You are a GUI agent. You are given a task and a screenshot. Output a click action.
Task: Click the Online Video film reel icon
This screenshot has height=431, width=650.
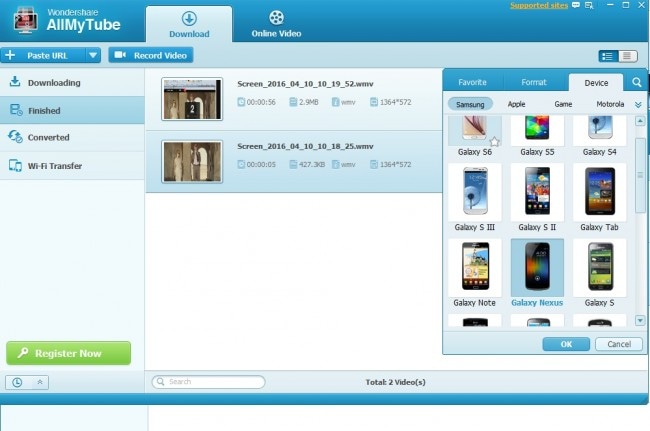tap(276, 18)
